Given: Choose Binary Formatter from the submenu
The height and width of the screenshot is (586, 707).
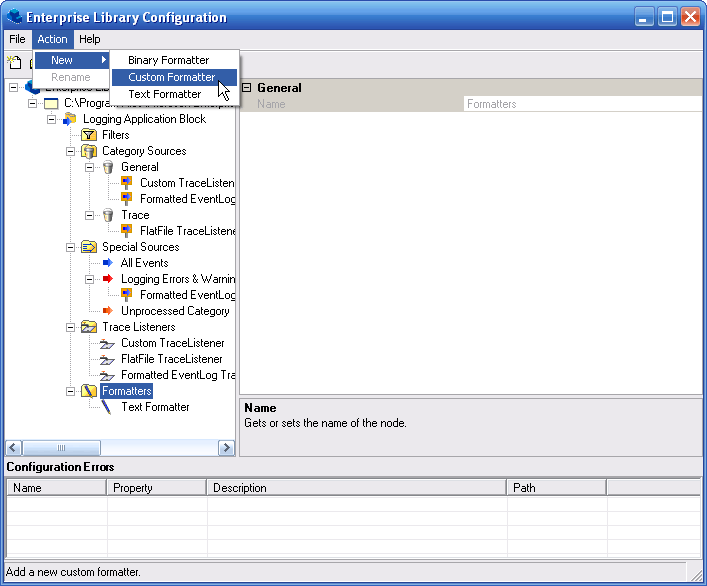Looking at the screenshot, I should coord(168,60).
